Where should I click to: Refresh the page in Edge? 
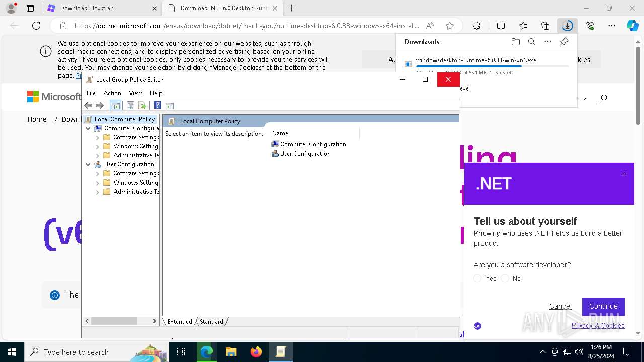pyautogui.click(x=36, y=26)
